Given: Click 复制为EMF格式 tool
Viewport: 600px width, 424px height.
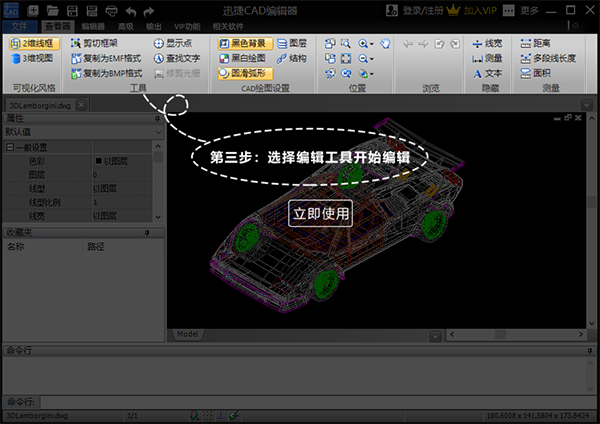Looking at the screenshot, I should 106,58.
